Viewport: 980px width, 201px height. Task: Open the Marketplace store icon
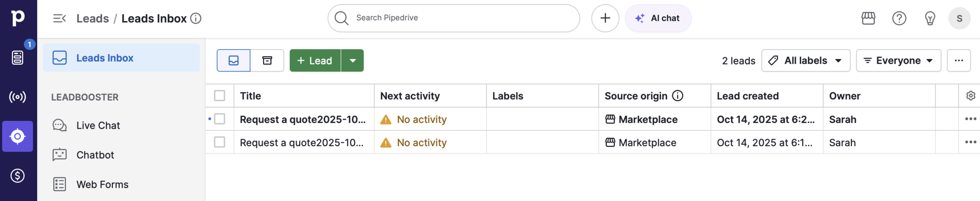[x=868, y=18]
